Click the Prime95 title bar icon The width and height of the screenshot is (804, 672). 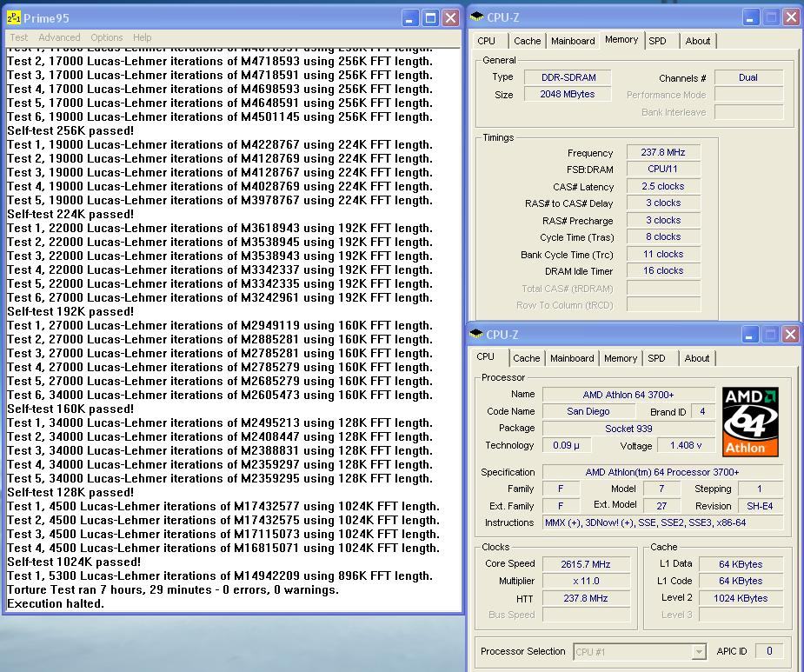point(13,18)
